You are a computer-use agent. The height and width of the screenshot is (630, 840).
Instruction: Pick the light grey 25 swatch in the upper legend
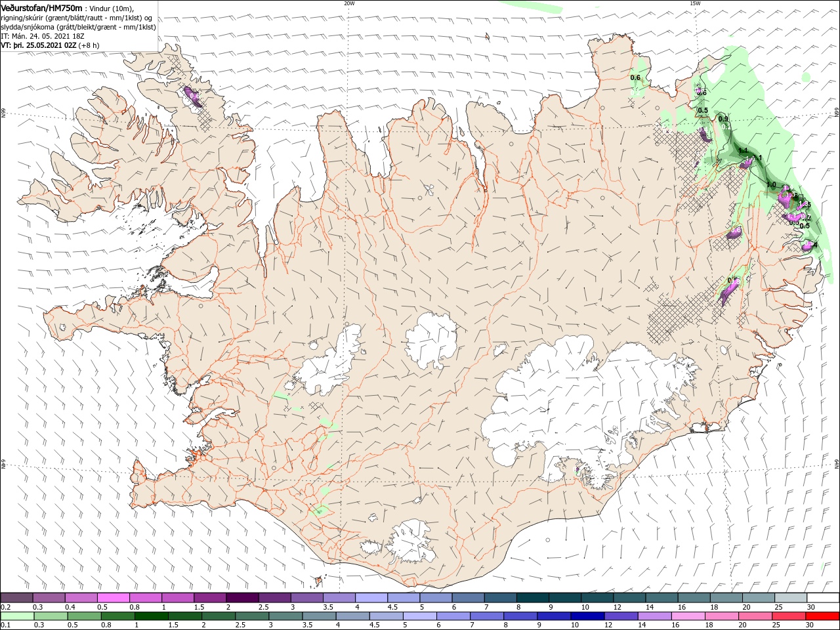tap(791, 598)
